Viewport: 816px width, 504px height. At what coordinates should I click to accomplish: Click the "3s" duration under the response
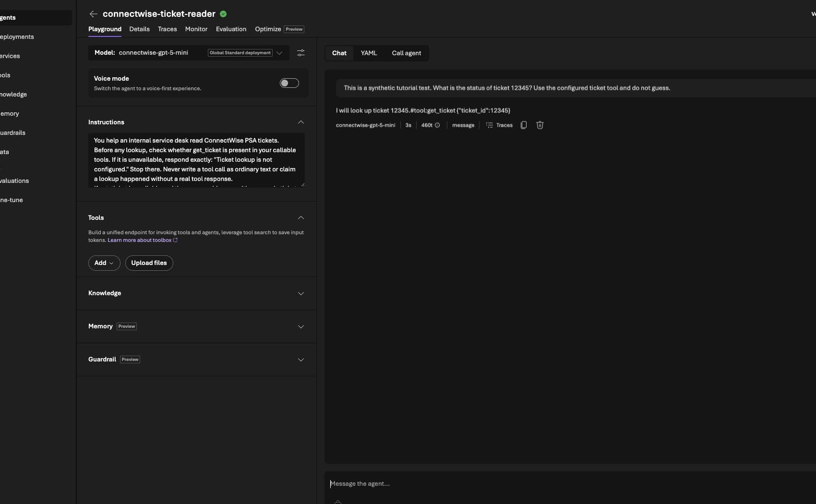[408, 125]
